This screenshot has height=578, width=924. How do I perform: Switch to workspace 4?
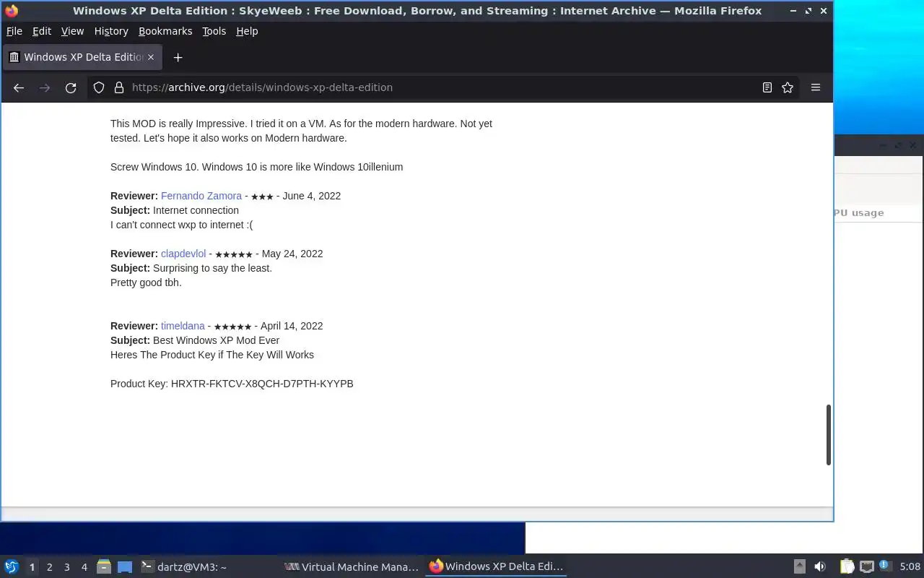pyautogui.click(x=84, y=567)
